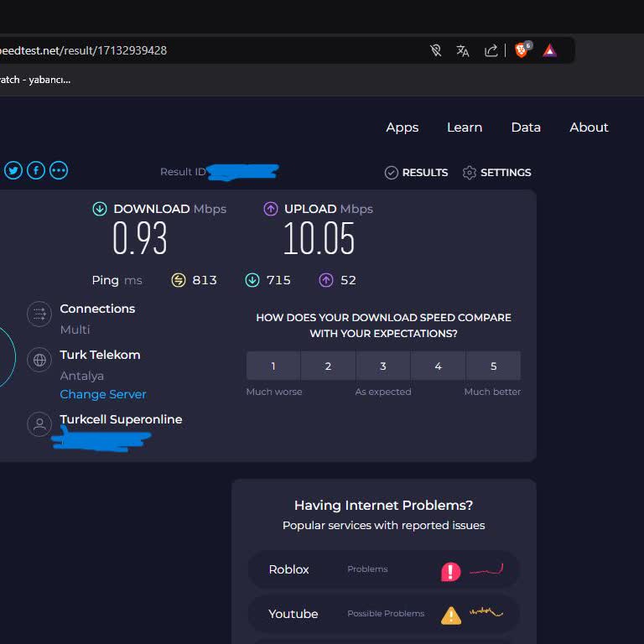Screen dimensions: 644x644
Task: Rate download speed 3 As expected
Action: [383, 366]
